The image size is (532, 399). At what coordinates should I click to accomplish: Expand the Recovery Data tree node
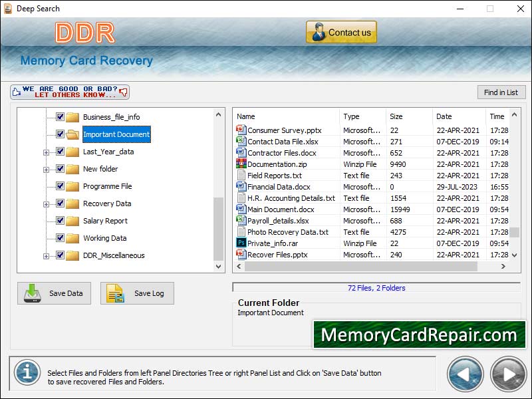coord(45,203)
